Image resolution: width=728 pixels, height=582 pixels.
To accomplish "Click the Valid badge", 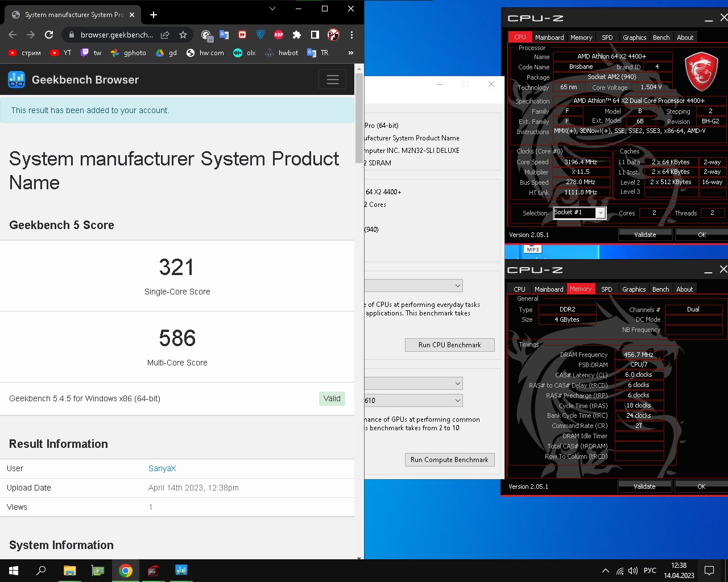I will 332,398.
